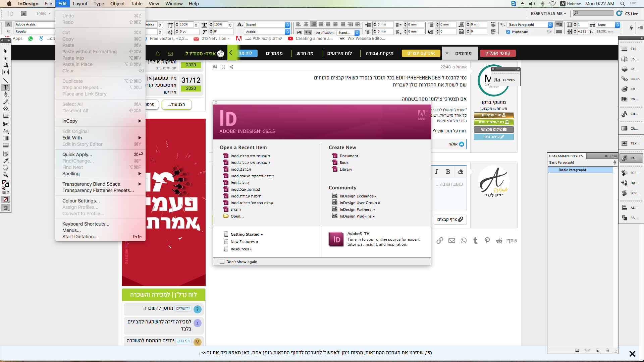Click the Getting Started link
This screenshot has width=644, height=362.
246,234
